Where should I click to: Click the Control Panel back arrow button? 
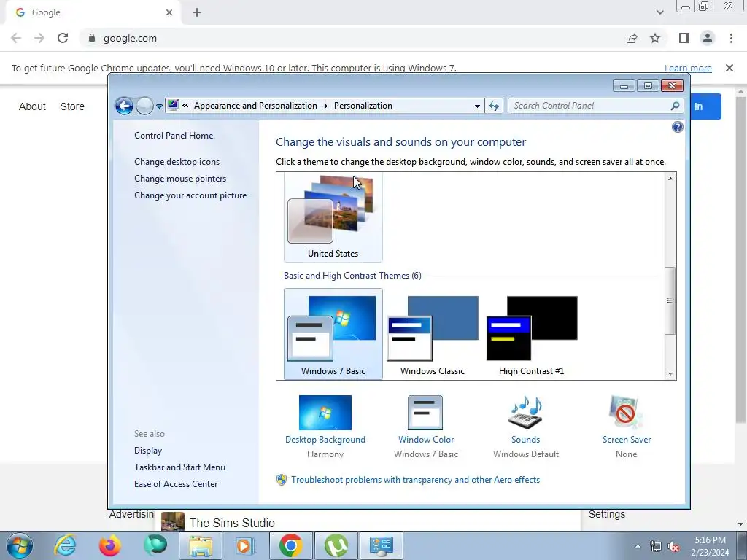point(124,106)
